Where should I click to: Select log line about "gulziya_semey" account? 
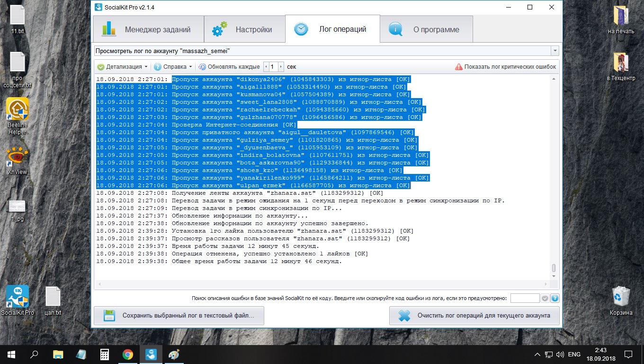tap(257, 140)
